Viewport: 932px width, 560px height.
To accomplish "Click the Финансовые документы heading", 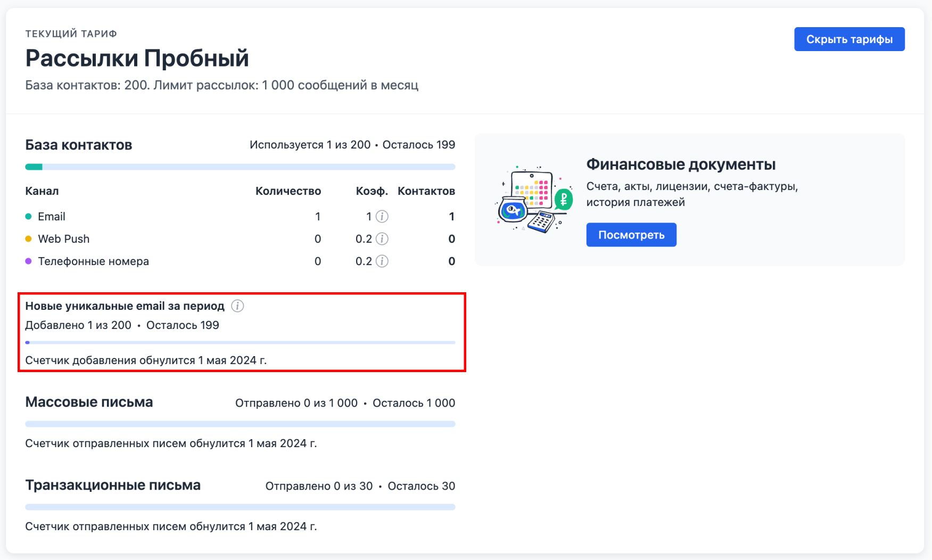I will 681,164.
